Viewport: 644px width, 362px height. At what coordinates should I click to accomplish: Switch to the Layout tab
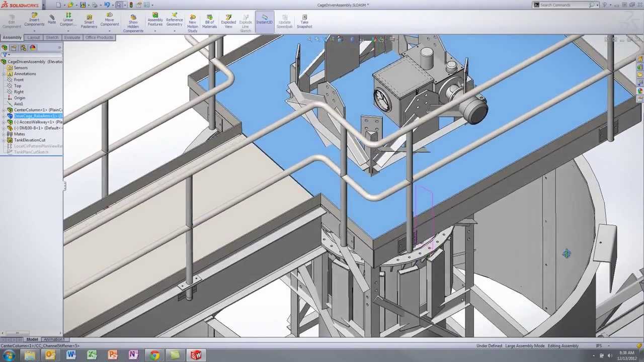34,38
